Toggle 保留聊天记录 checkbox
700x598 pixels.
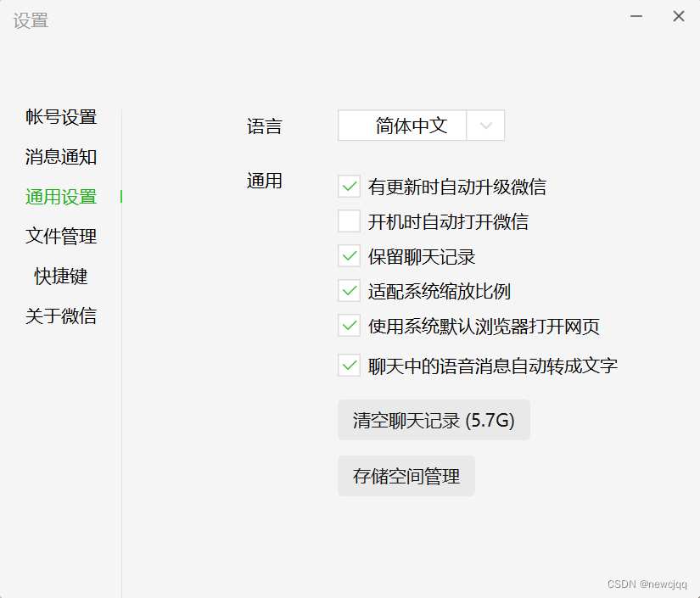(x=349, y=256)
